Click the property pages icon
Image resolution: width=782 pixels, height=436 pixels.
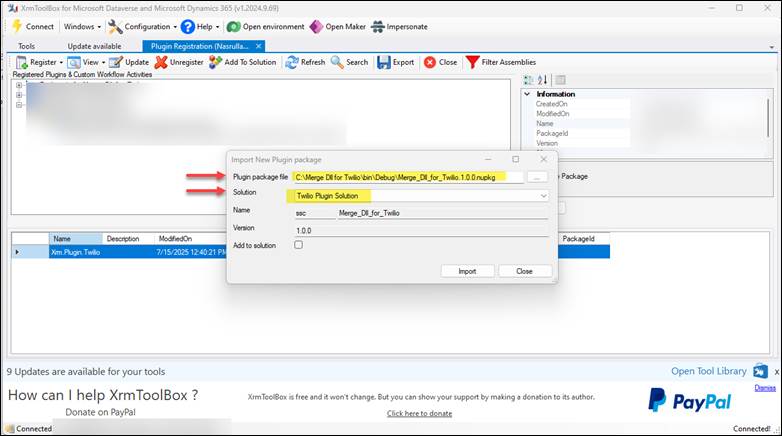(561, 80)
